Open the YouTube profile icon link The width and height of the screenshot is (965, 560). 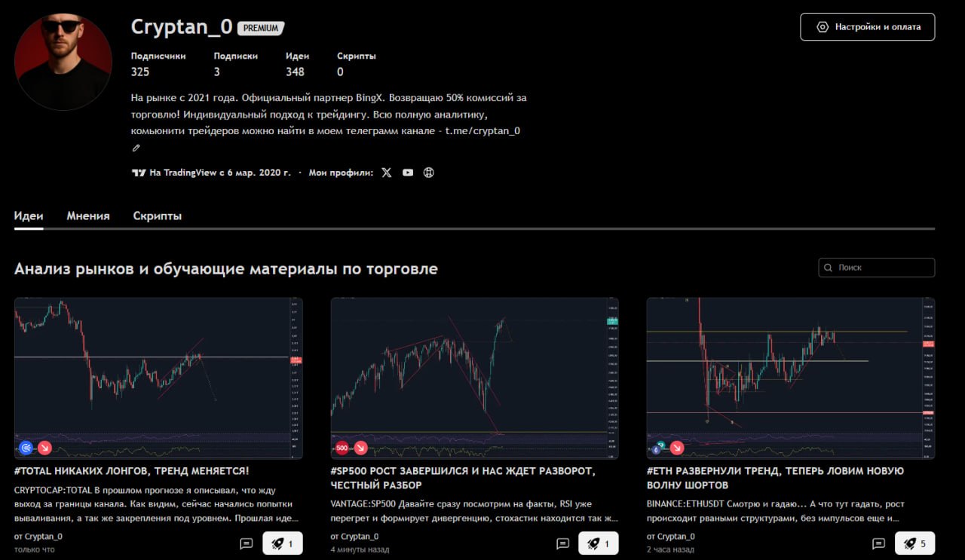pos(408,173)
